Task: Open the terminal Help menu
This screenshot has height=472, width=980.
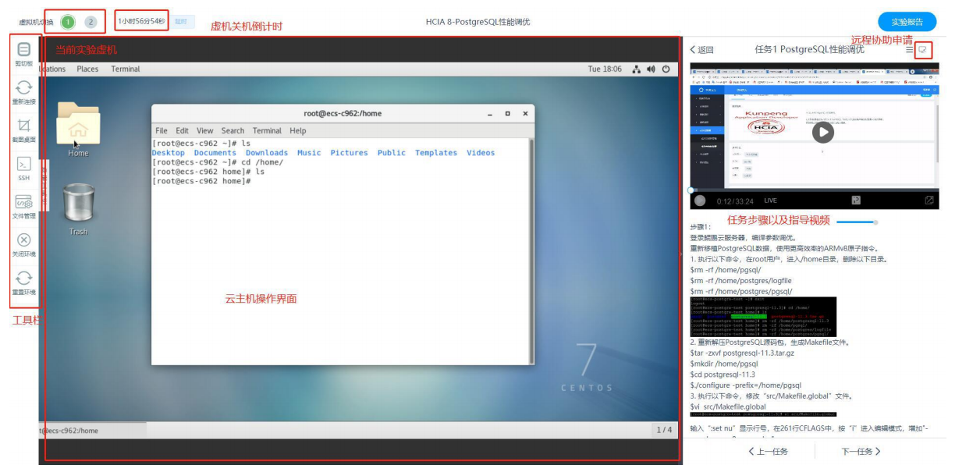Action: pos(298,130)
